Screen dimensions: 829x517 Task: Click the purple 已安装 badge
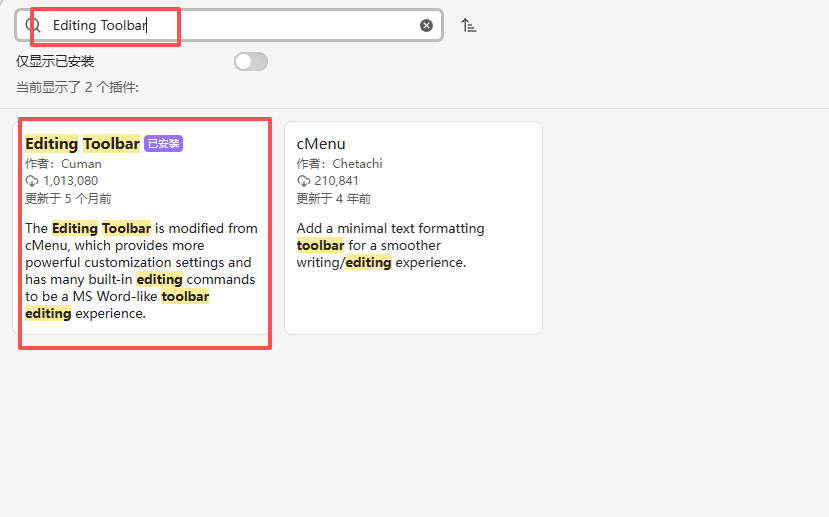(x=164, y=144)
